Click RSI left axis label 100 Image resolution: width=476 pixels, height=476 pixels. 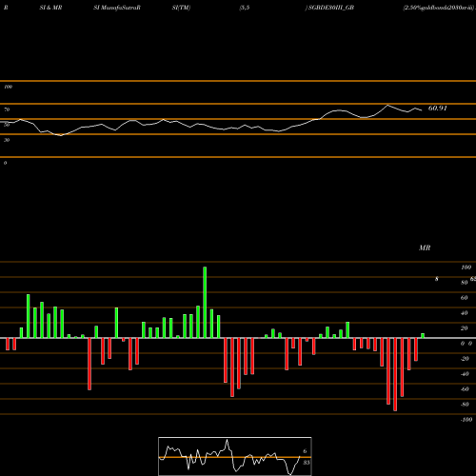pyautogui.click(x=8, y=87)
